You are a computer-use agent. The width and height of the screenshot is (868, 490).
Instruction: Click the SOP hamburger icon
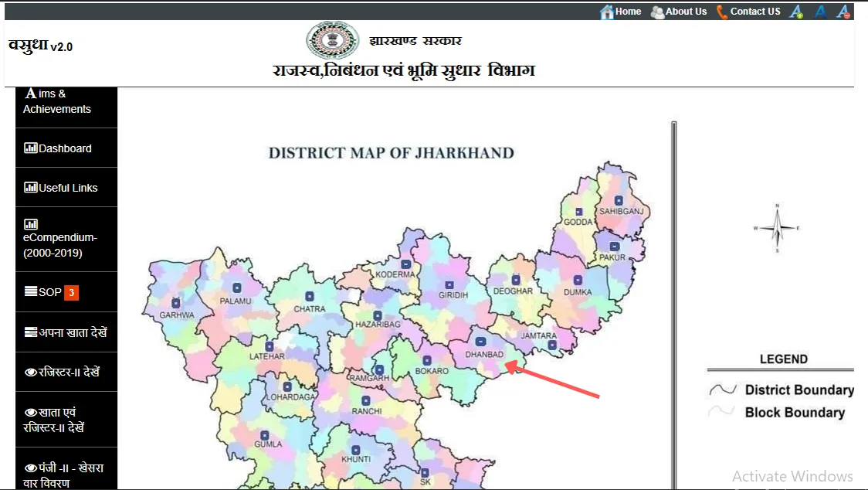[x=32, y=291]
